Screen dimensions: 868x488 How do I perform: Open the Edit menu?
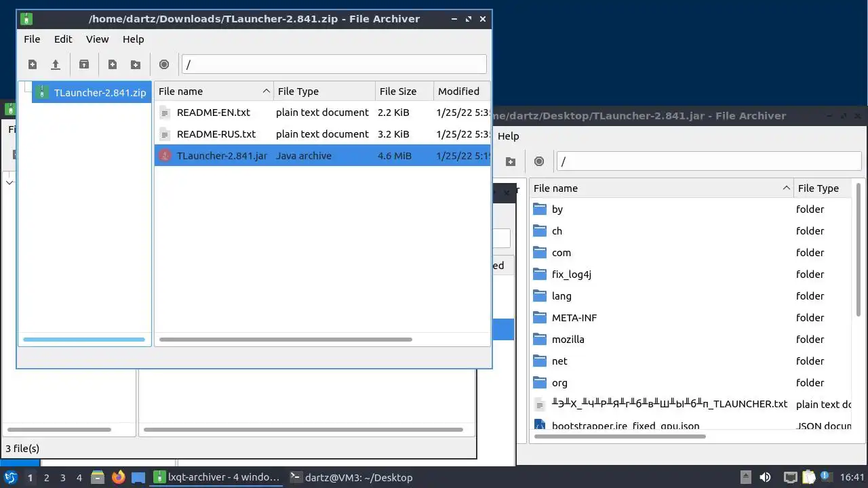point(63,39)
